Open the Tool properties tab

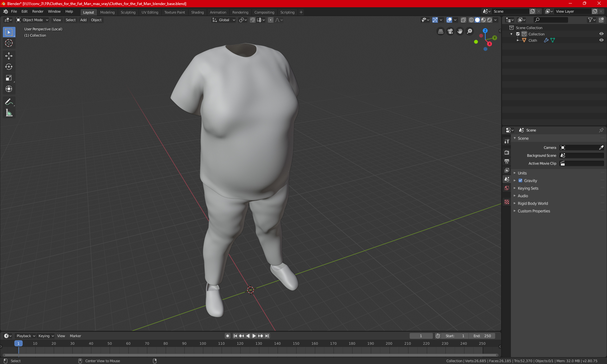coord(507,141)
